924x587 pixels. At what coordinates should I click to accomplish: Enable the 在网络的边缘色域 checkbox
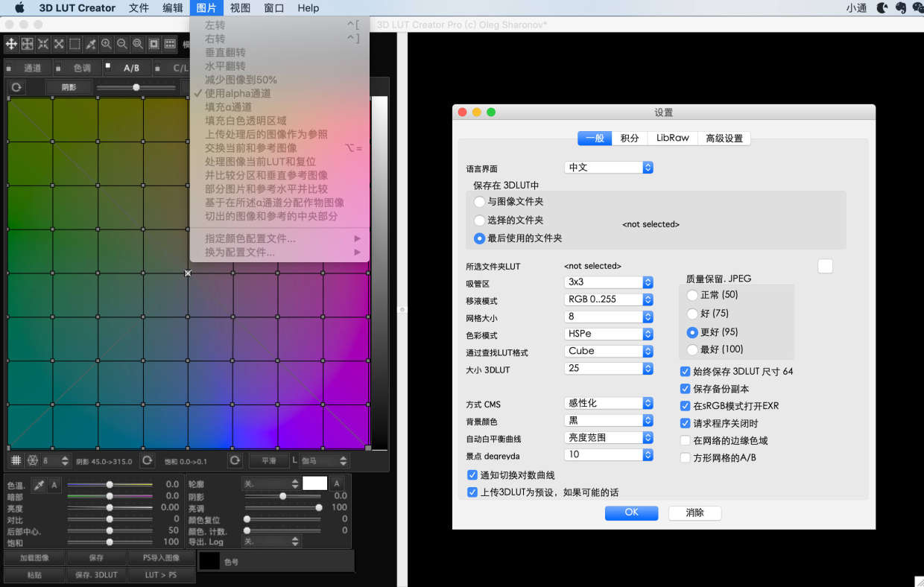[686, 440]
